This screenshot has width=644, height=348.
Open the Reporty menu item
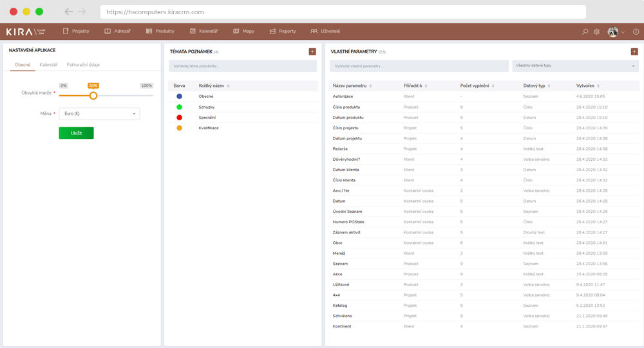point(283,31)
